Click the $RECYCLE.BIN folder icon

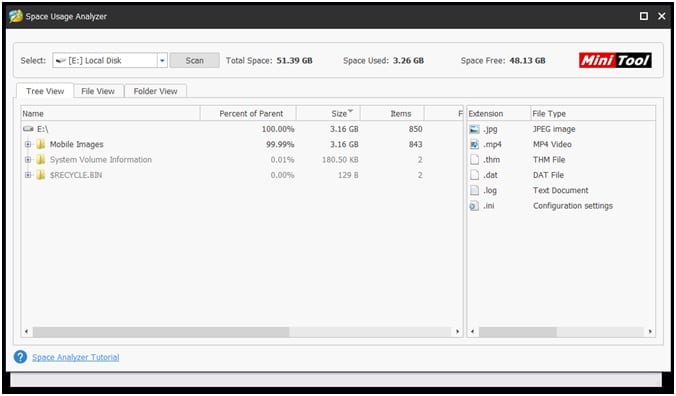tap(41, 175)
